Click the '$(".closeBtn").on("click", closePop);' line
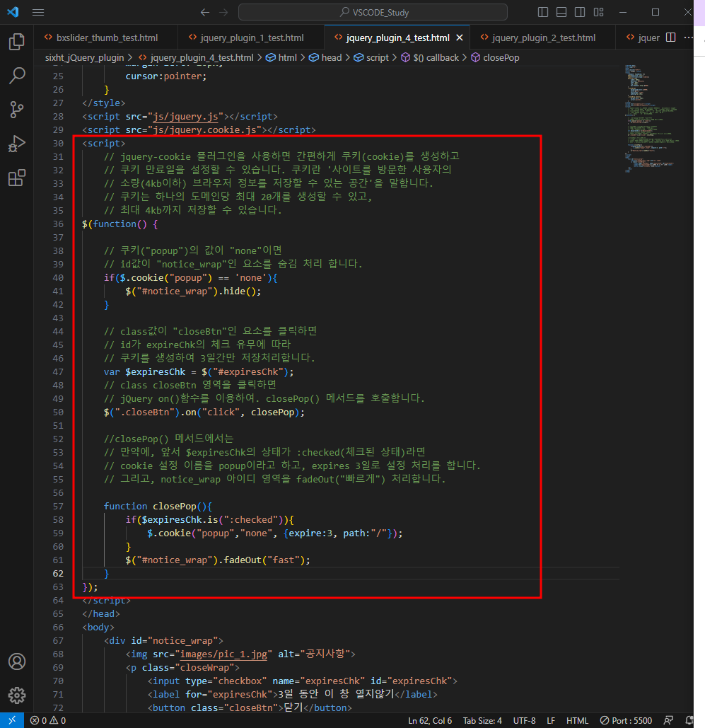Screen dimensions: 705x728 pos(204,412)
